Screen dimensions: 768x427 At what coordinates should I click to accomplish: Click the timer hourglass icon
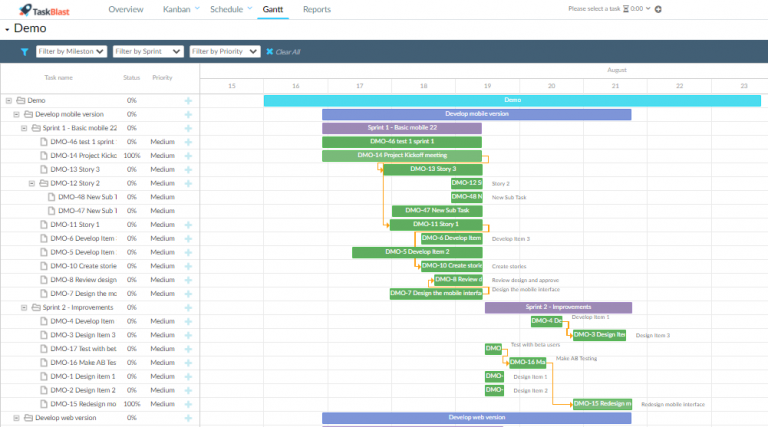(625, 9)
